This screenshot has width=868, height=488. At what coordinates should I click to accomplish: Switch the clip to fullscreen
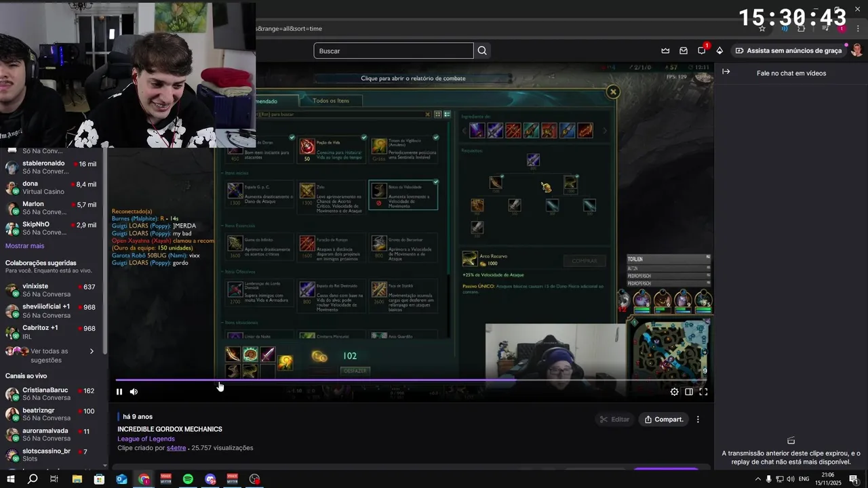click(x=703, y=392)
